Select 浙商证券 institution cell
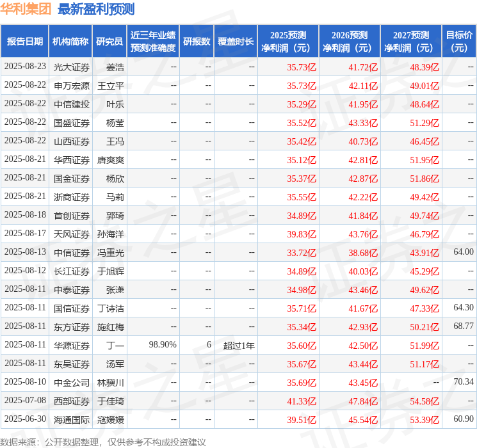Image resolution: width=477 pixels, height=448 pixels. 72,197
